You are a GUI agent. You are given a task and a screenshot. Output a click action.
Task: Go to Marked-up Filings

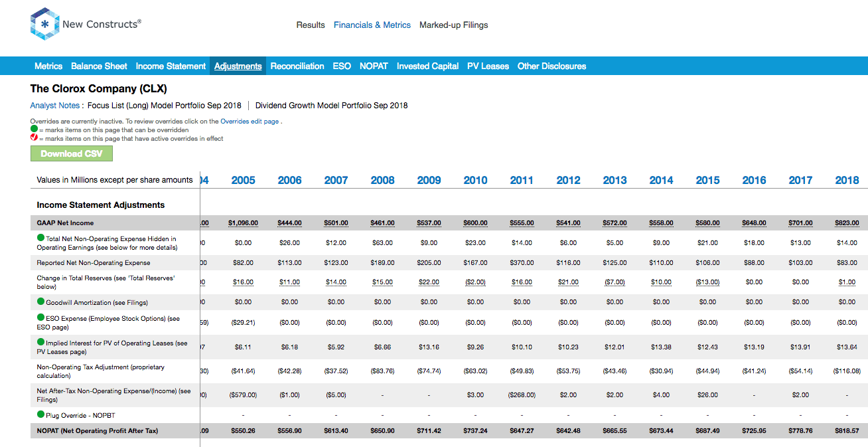(454, 25)
